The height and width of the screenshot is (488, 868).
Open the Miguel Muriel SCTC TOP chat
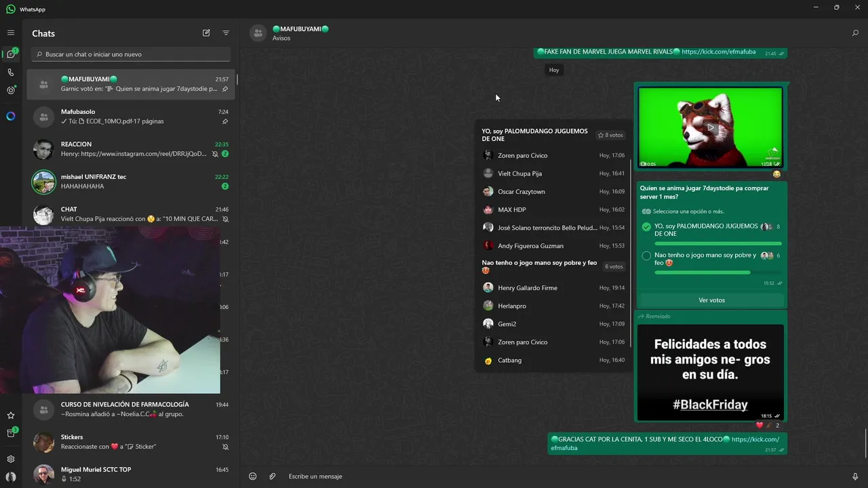point(131,473)
